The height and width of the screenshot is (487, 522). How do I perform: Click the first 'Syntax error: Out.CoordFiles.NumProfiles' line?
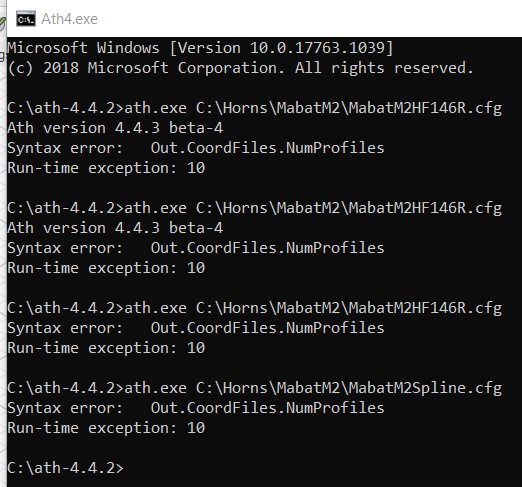[196, 148]
